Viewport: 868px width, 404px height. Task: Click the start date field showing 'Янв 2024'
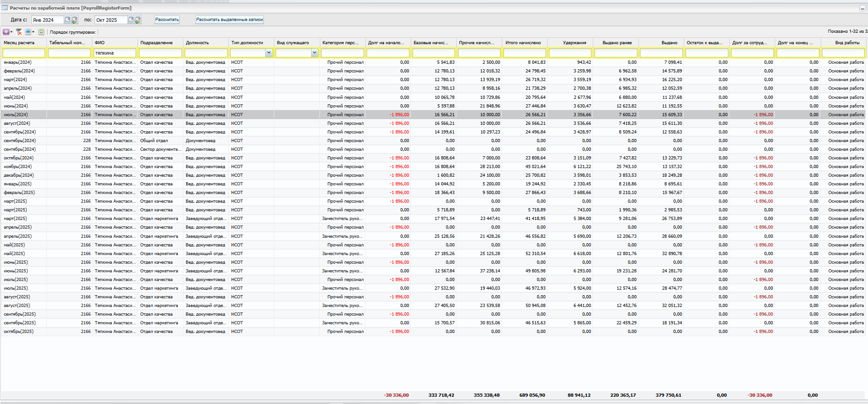point(48,20)
